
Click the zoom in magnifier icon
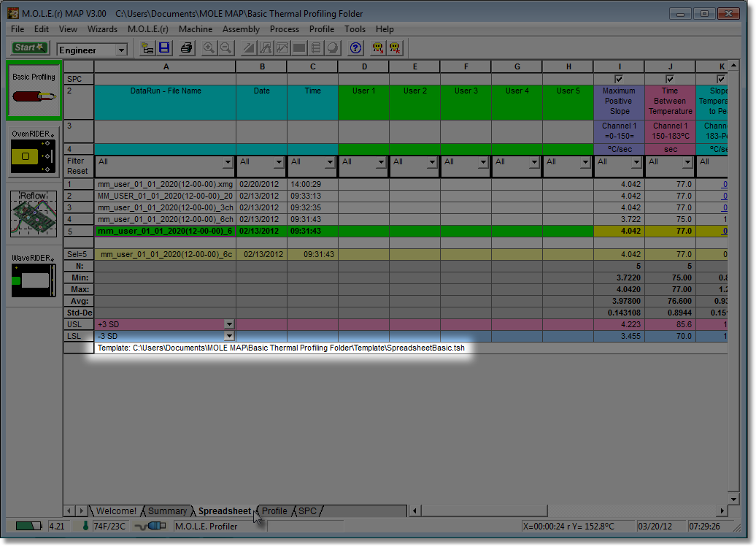point(209,47)
